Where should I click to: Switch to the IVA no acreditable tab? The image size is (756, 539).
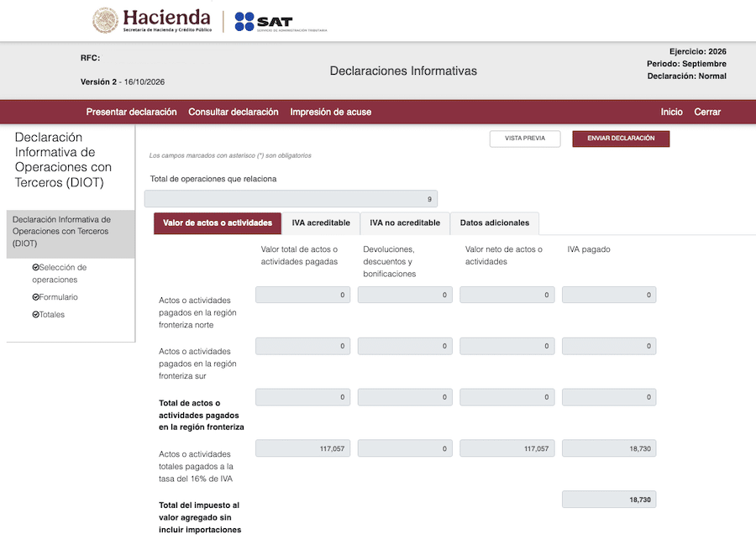[x=405, y=223]
